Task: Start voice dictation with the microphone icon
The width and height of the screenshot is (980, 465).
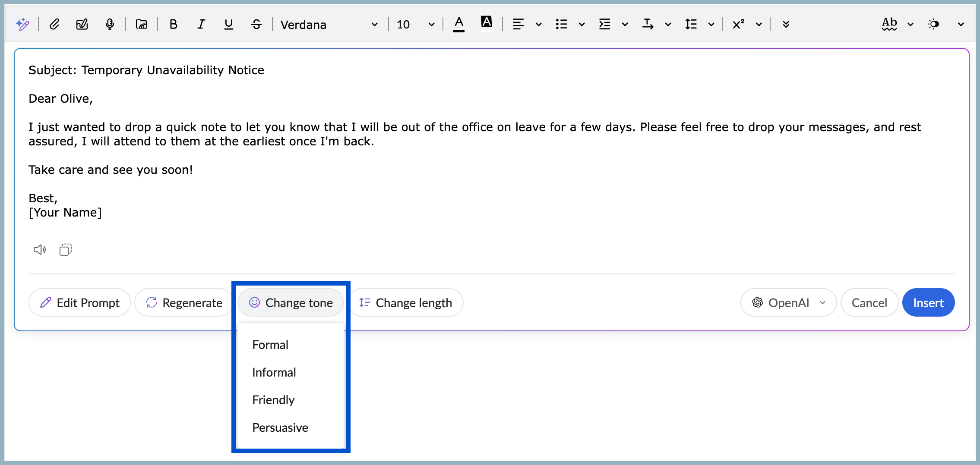Action: point(110,24)
